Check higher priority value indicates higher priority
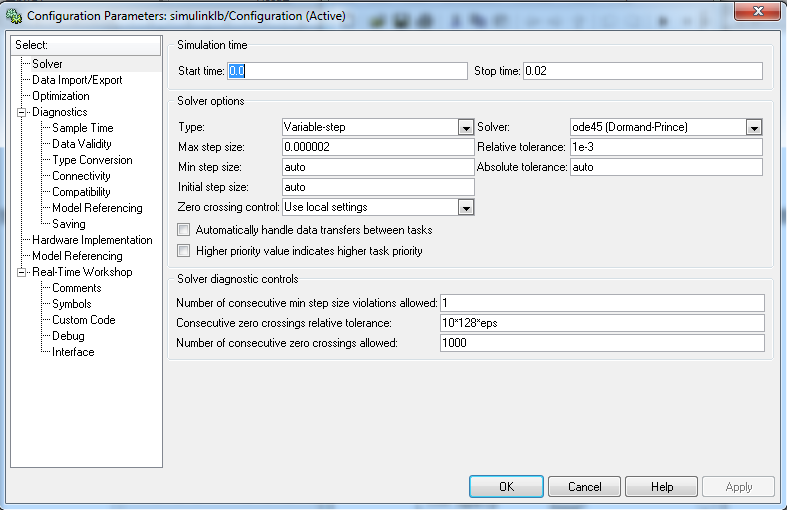The width and height of the screenshot is (787, 510). tap(184, 250)
